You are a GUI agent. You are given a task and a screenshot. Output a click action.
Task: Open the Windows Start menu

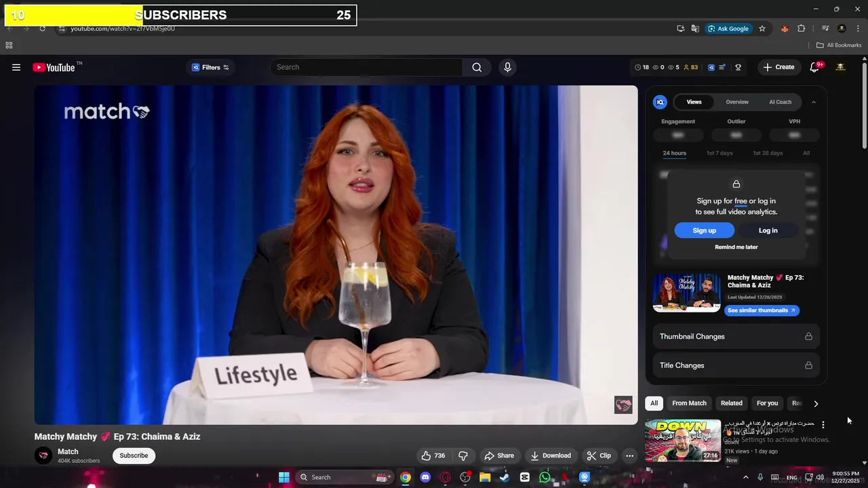click(284, 477)
